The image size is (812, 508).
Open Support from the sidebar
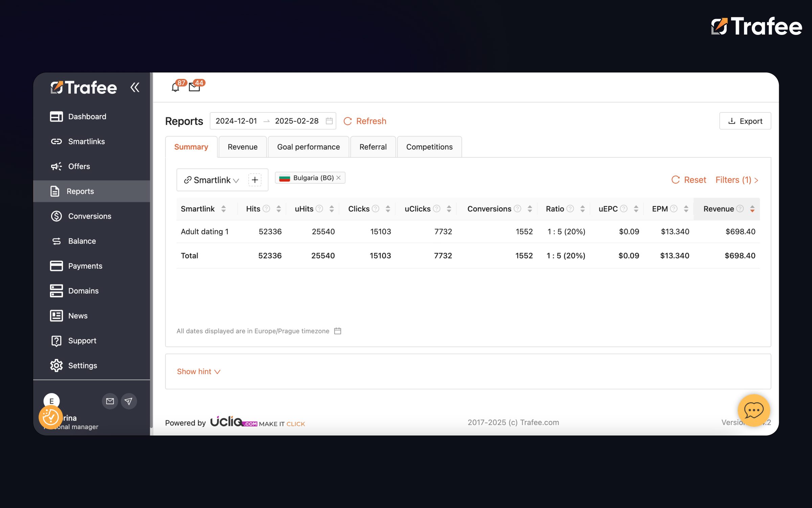pos(91,341)
